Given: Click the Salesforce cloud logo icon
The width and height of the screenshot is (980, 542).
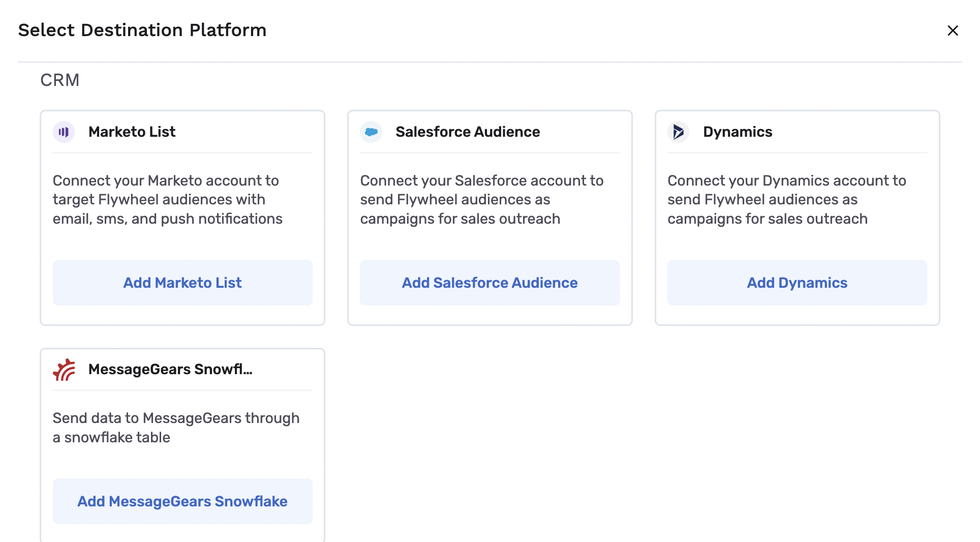Looking at the screenshot, I should pyautogui.click(x=371, y=132).
